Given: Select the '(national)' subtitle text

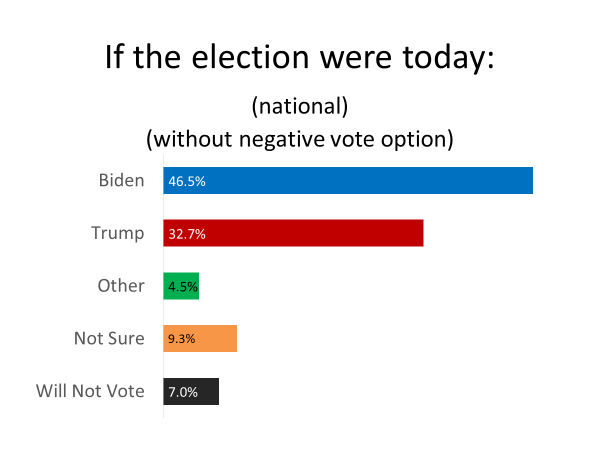Looking at the screenshot, I should click(x=300, y=106).
